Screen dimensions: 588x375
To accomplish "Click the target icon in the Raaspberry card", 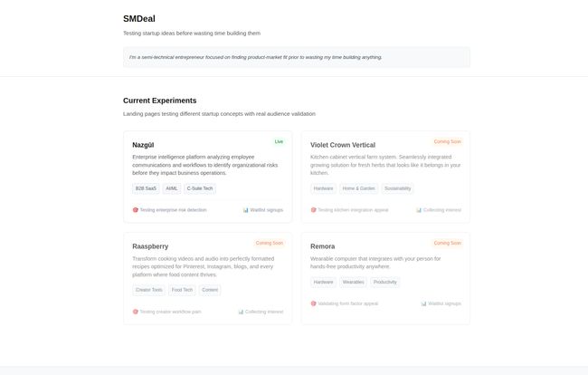I will pos(136,312).
